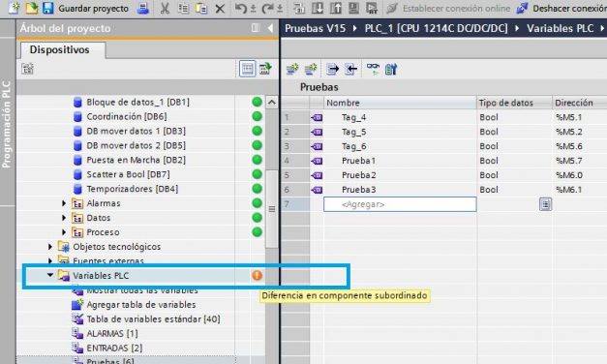This screenshot has height=364, width=607.
Task: Click orange difference indicator beside Variables PLC
Action: pyautogui.click(x=258, y=275)
